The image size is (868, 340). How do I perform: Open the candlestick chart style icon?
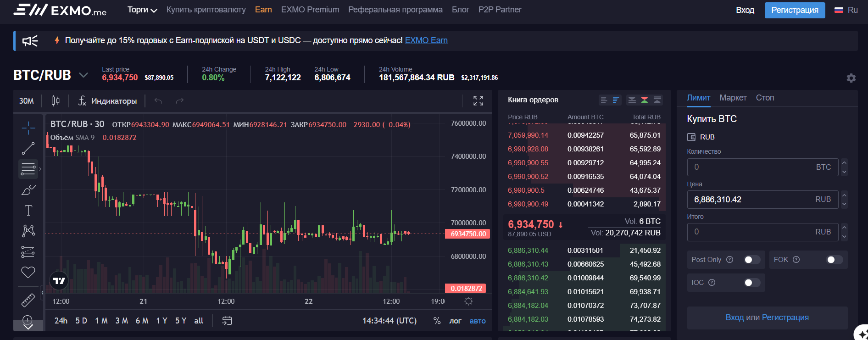click(56, 101)
